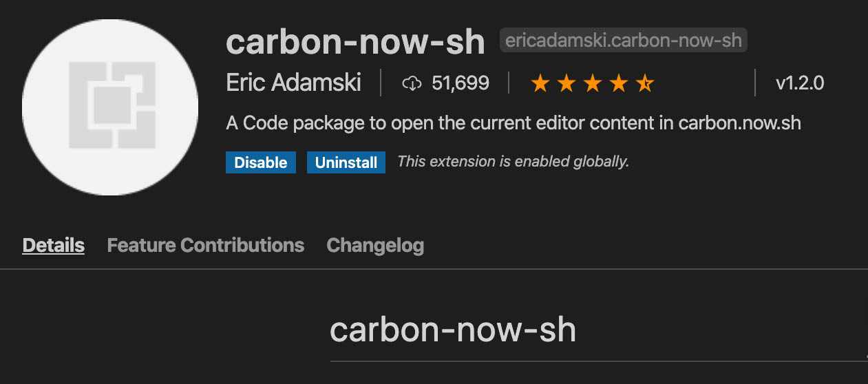Screen dimensions: 868x384
Task: Click the ericadamski.carbon-now-sh identifier badge
Action: tap(623, 41)
